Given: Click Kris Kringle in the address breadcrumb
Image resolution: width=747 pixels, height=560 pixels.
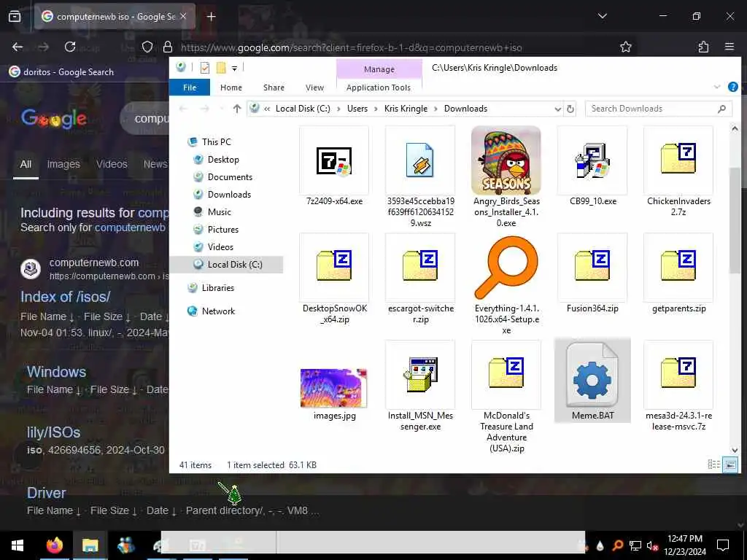Looking at the screenshot, I should (406, 109).
